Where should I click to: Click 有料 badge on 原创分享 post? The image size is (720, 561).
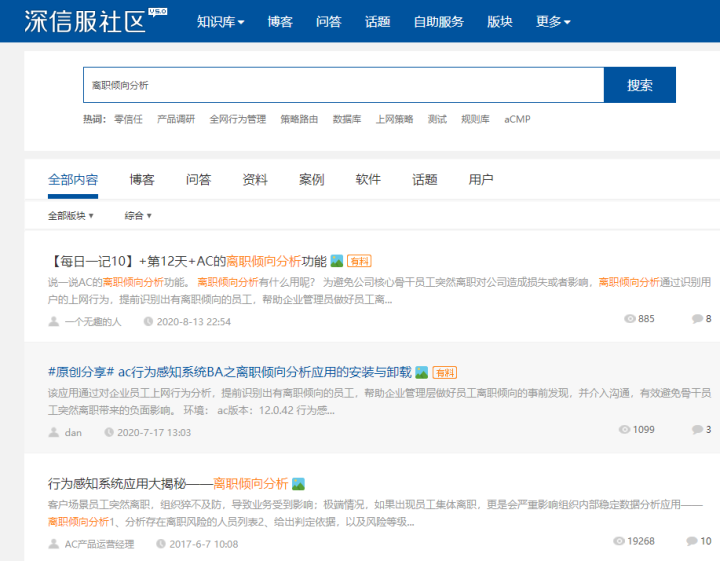click(x=444, y=372)
